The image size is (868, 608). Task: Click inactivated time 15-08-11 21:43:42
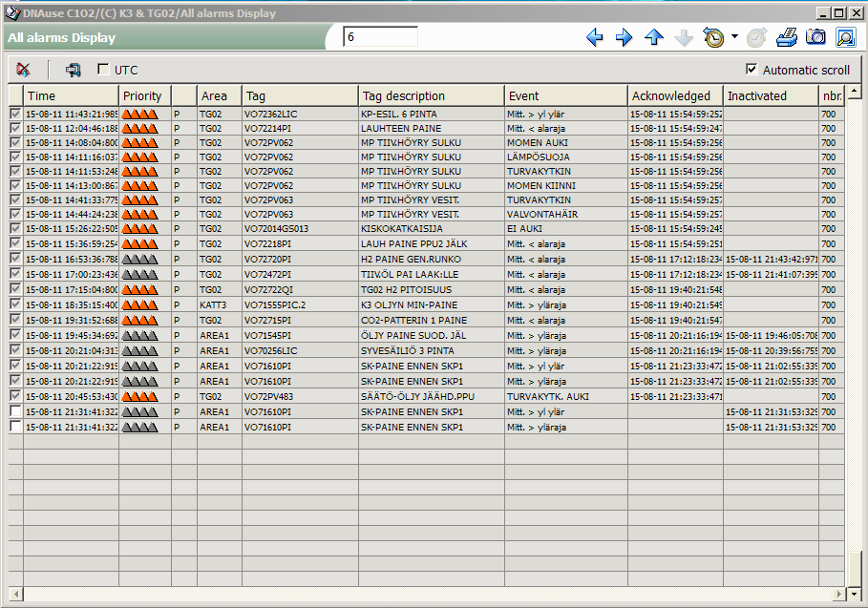pos(772,259)
